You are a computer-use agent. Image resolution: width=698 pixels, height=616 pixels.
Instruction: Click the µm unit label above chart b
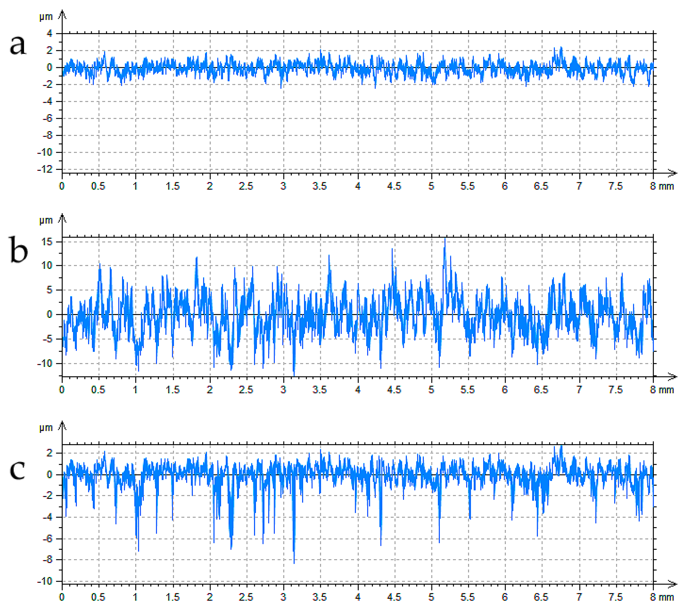click(46, 220)
